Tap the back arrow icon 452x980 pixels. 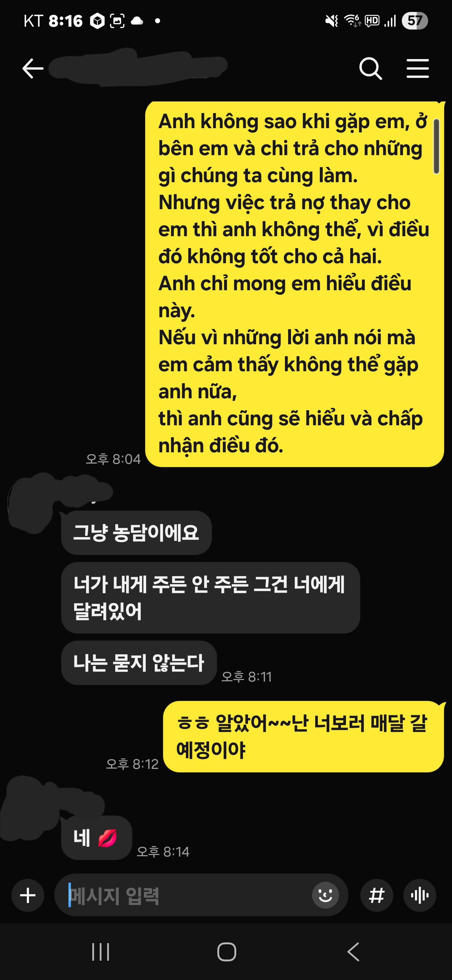pyautogui.click(x=33, y=68)
